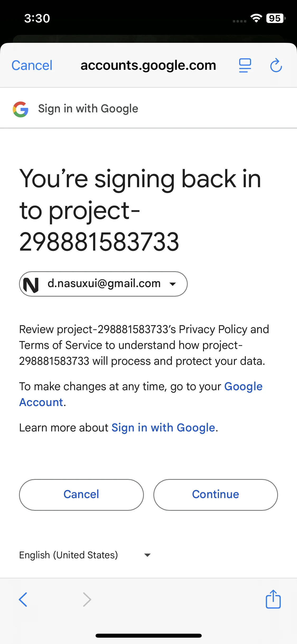297x644 pixels.
Task: Tap the battery indicator showing 95
Action: [x=276, y=18]
